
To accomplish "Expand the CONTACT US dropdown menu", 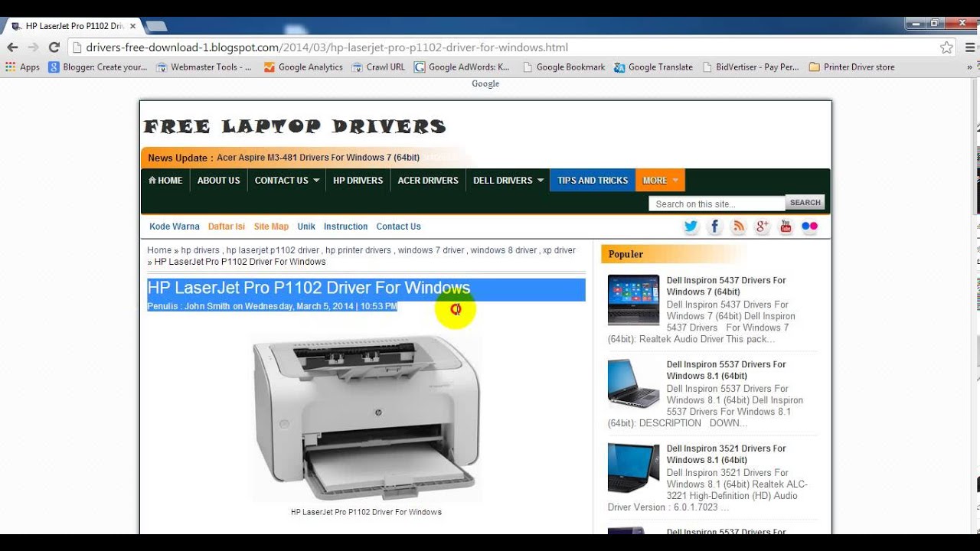I will point(286,181).
